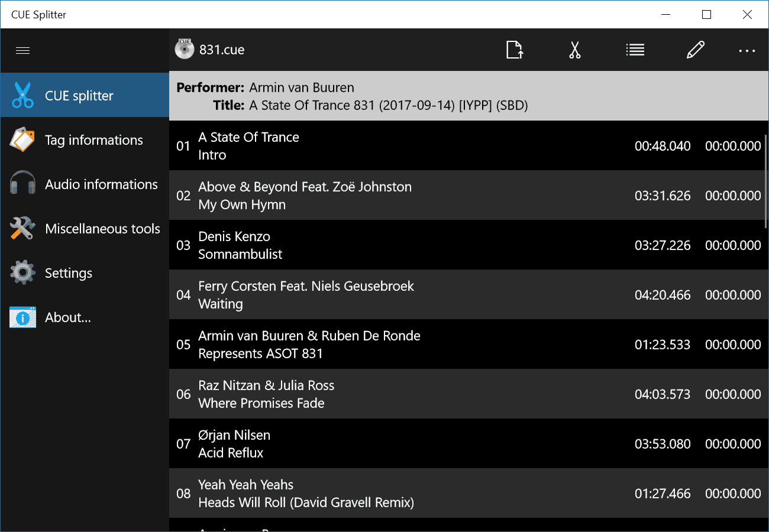The height and width of the screenshot is (532, 769).
Task: Go to Tag informations
Action: pos(85,140)
